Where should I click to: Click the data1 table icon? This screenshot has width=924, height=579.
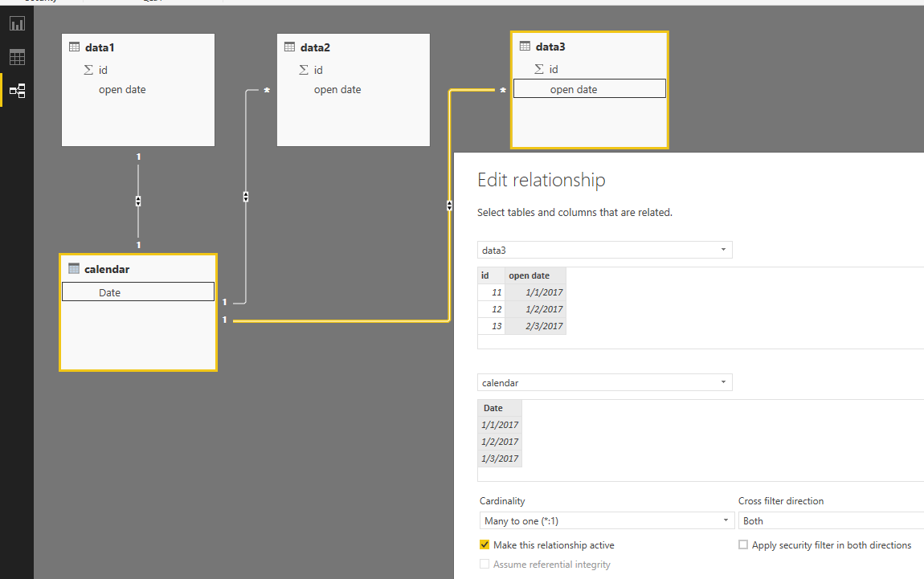74,47
